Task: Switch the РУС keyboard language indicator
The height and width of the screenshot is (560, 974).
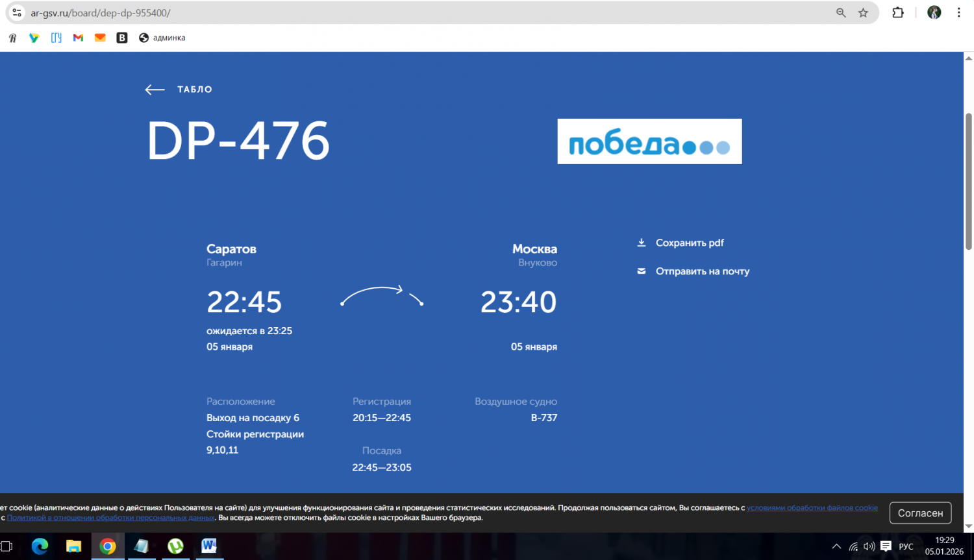Action: pos(906,546)
